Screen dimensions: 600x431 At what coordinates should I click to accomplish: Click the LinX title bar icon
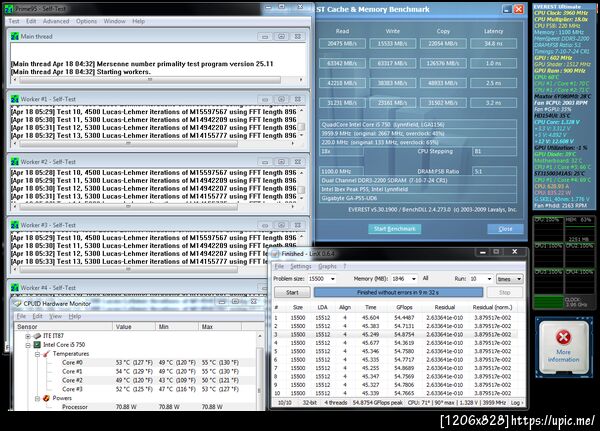275,254
